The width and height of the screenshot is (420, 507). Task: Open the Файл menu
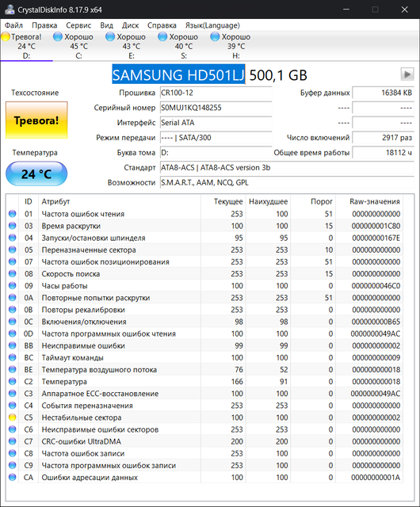tap(13, 25)
